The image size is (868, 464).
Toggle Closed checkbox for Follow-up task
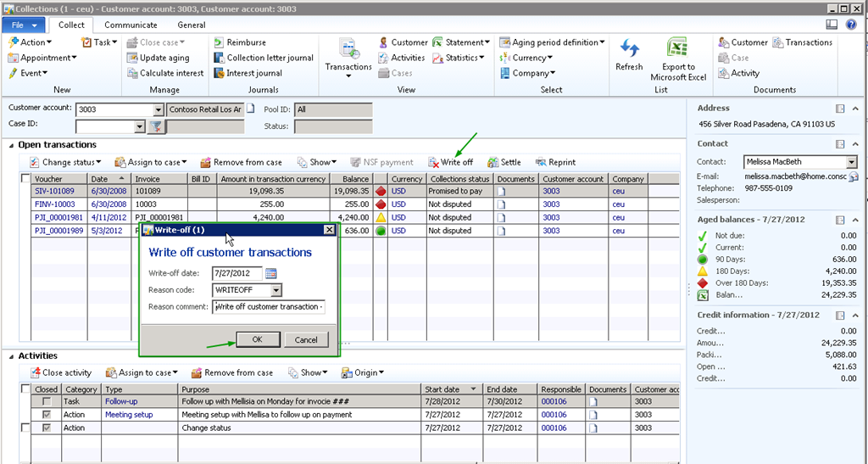click(47, 401)
